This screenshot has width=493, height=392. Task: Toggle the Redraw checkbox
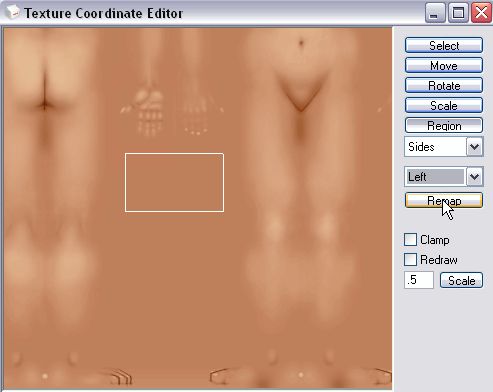[x=410, y=260]
